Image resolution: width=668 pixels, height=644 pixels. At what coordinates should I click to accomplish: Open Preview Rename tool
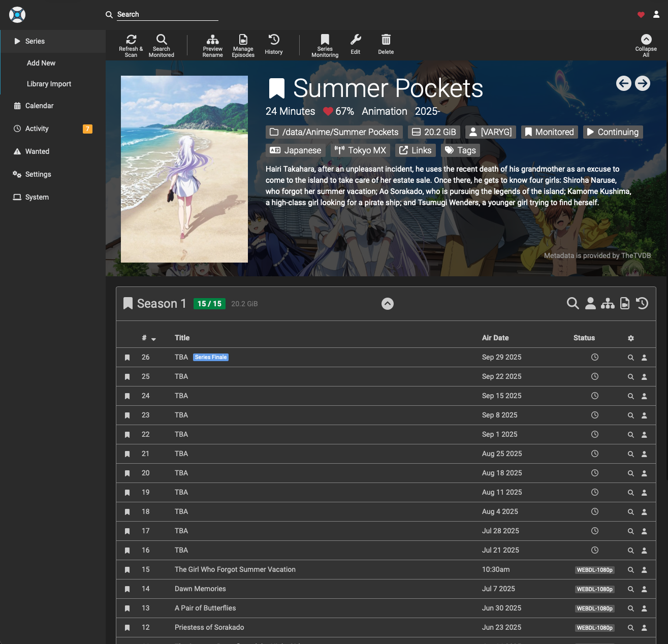(x=213, y=45)
